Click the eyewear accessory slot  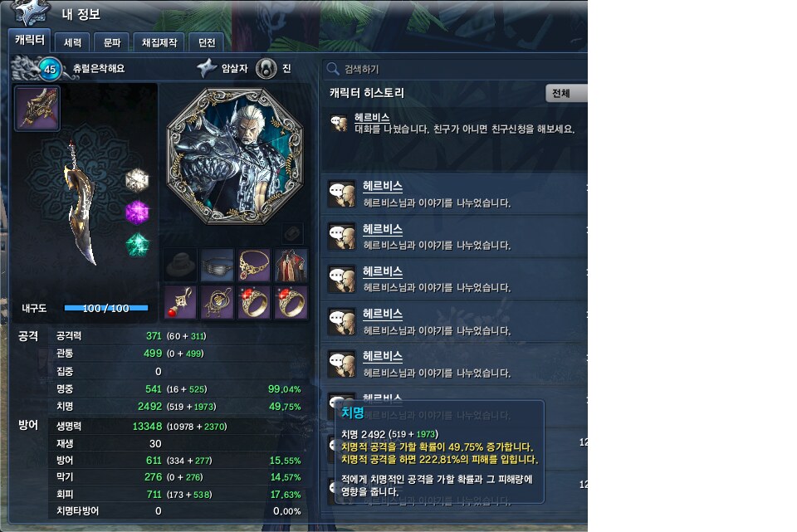click(x=217, y=266)
